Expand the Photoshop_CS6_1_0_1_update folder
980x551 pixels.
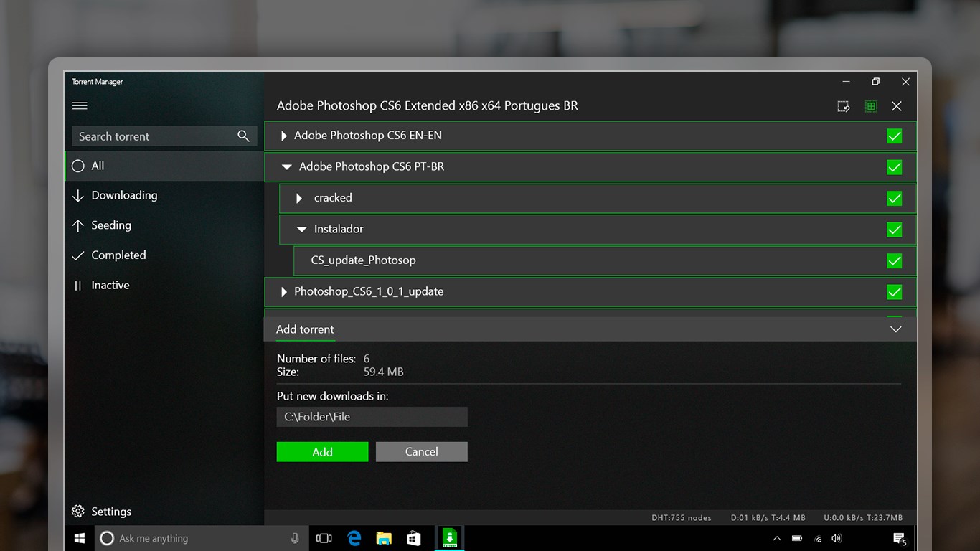284,292
